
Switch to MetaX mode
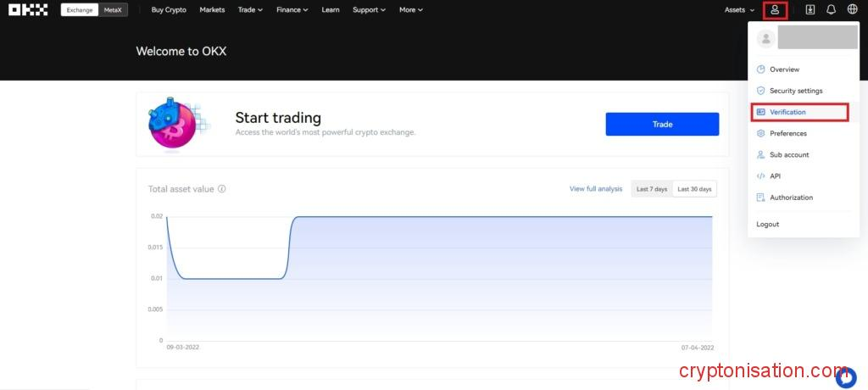(x=113, y=10)
